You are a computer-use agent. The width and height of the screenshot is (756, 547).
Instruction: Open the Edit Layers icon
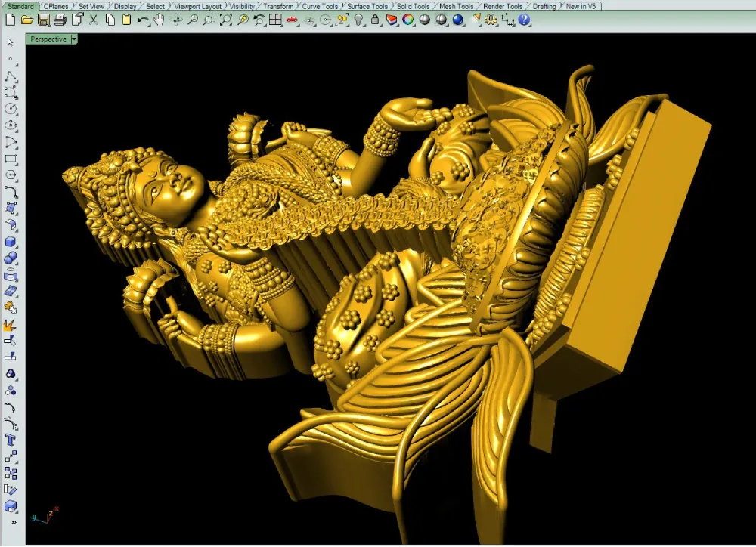coord(392,20)
